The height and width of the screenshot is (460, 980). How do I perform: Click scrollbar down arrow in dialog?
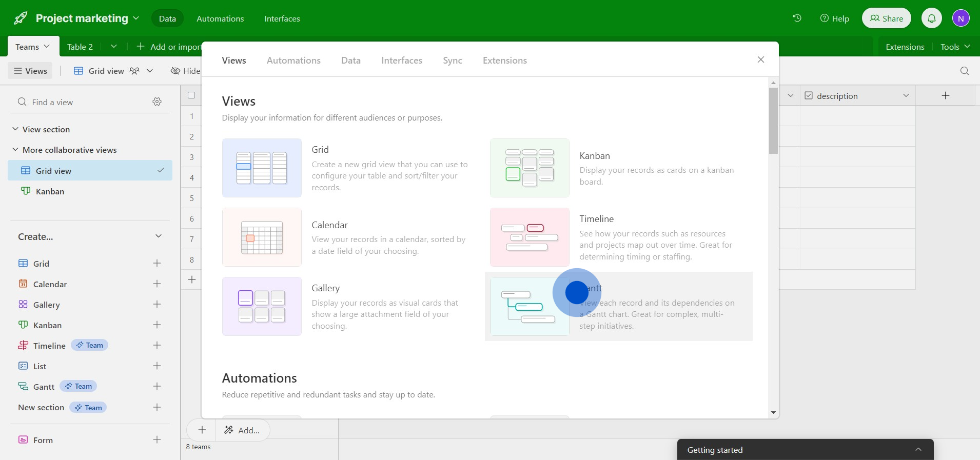tap(773, 412)
